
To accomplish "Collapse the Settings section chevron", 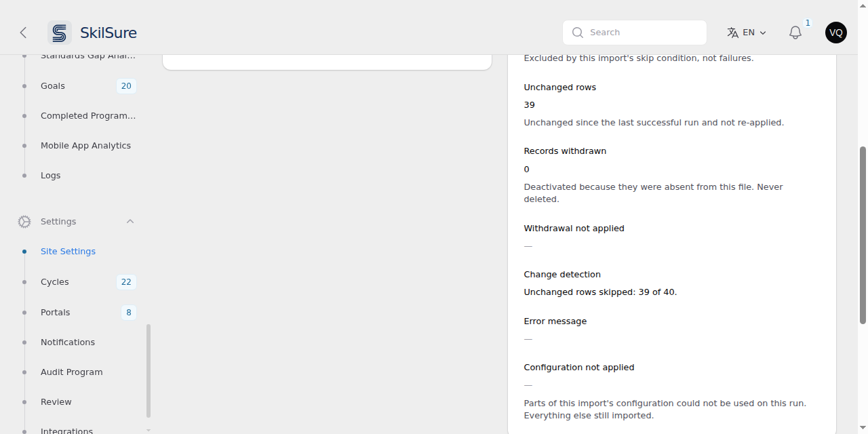I will [x=130, y=222].
